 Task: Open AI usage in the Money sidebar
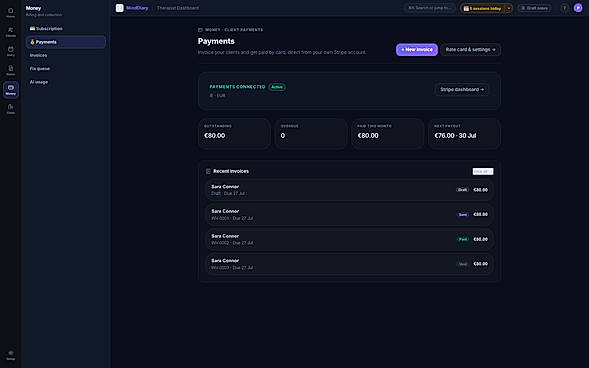[x=66, y=82]
